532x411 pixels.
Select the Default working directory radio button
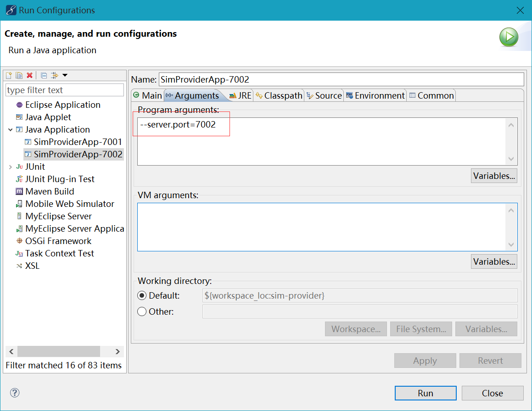[142, 296]
